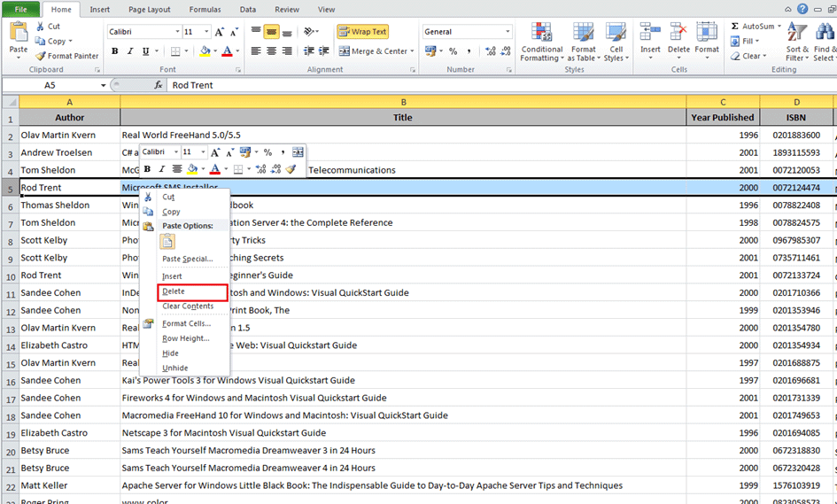Click Format Painter brush on mini toolbar
The image size is (837, 504).
(x=291, y=168)
